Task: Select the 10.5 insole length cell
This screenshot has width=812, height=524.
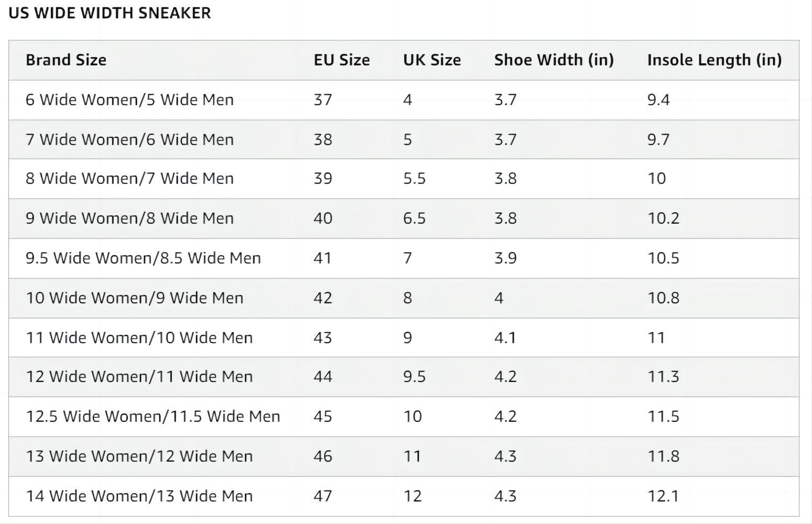Action: [x=663, y=258]
